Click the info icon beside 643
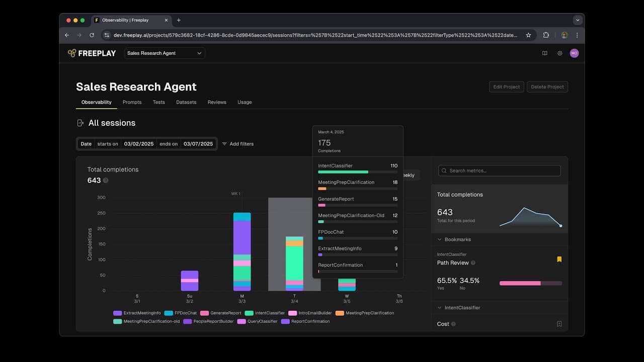Viewport: 644px width, 362px height. click(x=106, y=180)
